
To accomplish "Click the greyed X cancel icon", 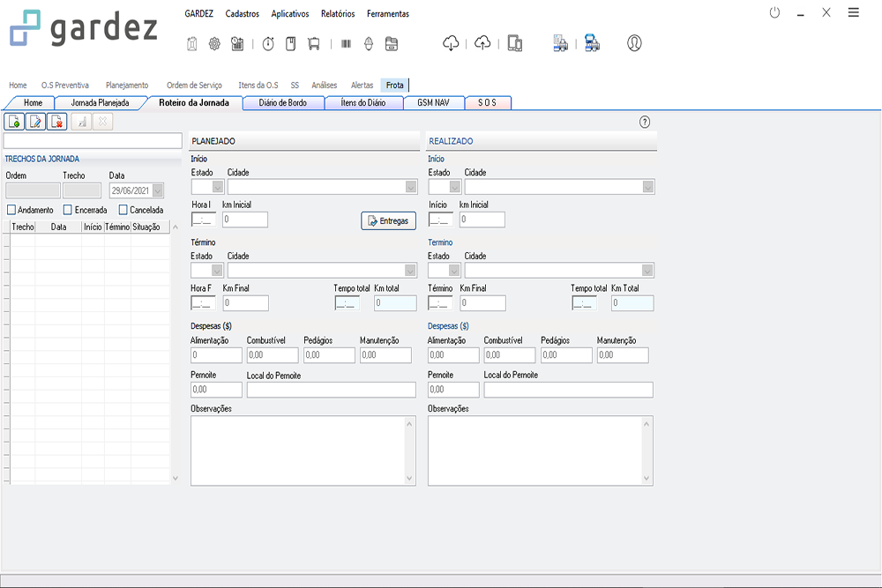I will coord(102,122).
